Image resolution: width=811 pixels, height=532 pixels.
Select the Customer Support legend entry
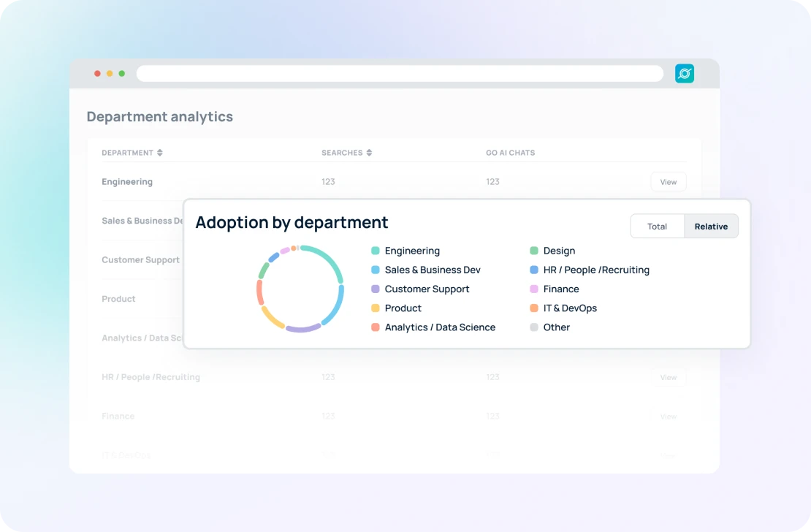click(427, 289)
